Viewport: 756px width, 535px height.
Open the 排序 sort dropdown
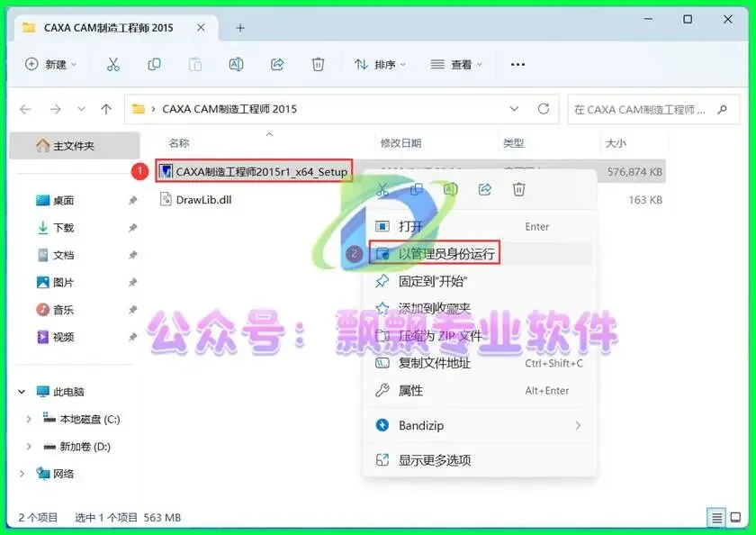click(x=381, y=64)
